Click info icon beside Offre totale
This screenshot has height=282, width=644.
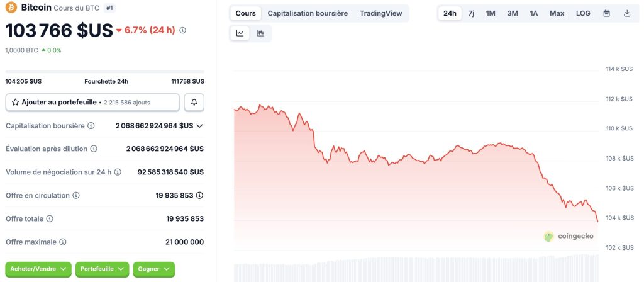coord(50,218)
